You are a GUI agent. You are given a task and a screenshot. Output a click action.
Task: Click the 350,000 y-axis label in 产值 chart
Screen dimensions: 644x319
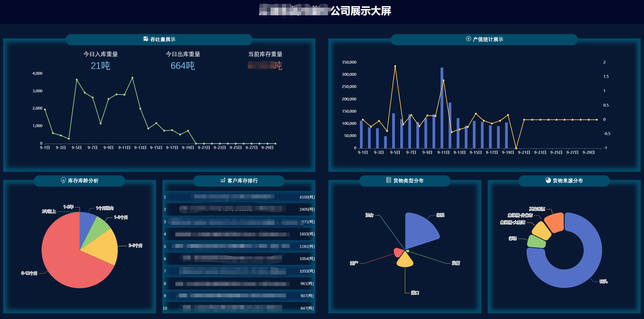pos(349,62)
